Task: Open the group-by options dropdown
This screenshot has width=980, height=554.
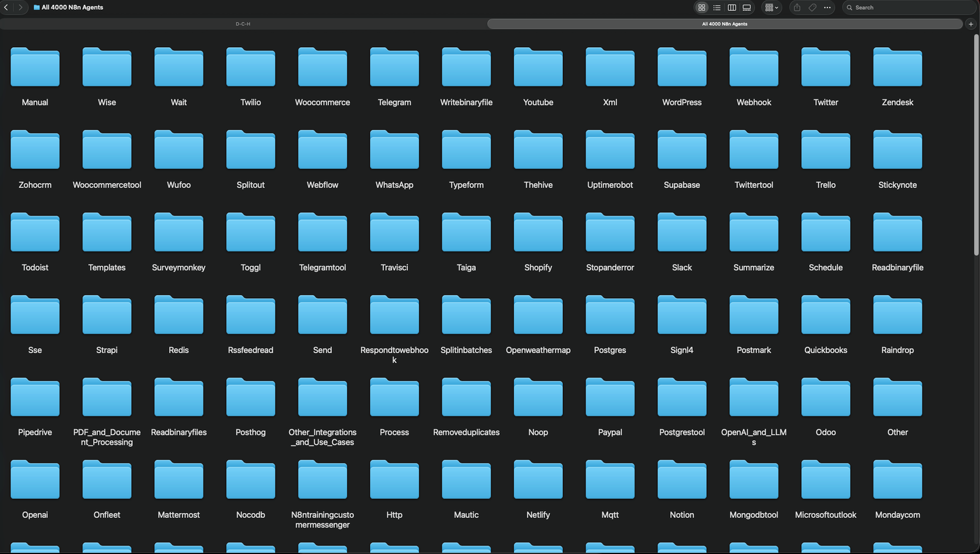Action: pyautogui.click(x=771, y=7)
